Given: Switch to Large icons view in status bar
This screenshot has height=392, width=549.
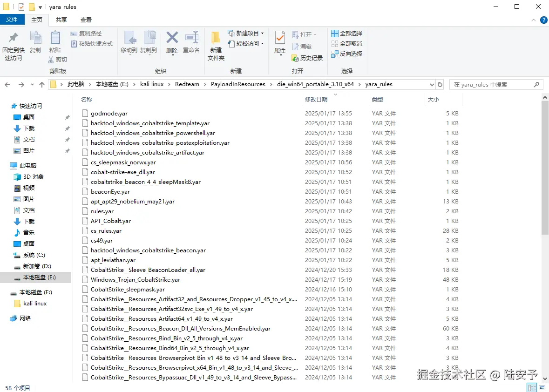Looking at the screenshot, I should [542, 387].
